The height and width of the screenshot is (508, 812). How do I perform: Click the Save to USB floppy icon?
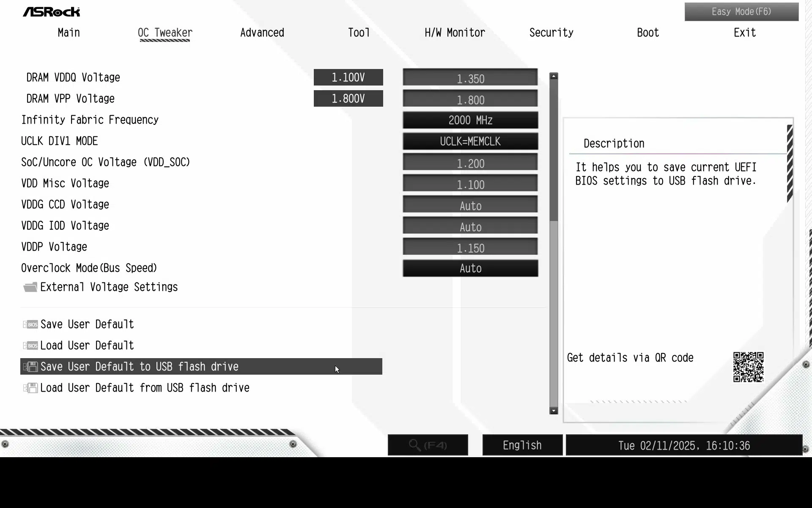[x=30, y=367]
